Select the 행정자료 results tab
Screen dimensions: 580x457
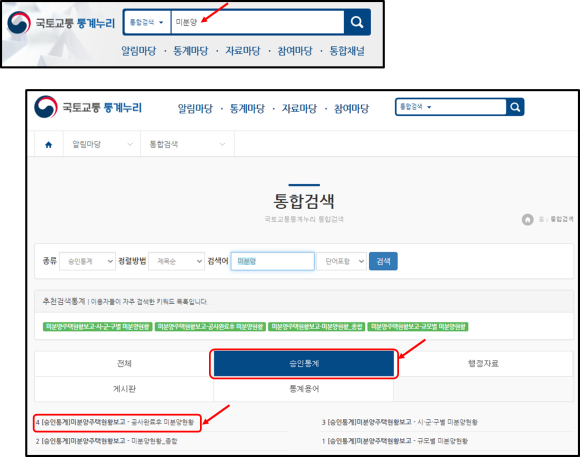(483, 364)
